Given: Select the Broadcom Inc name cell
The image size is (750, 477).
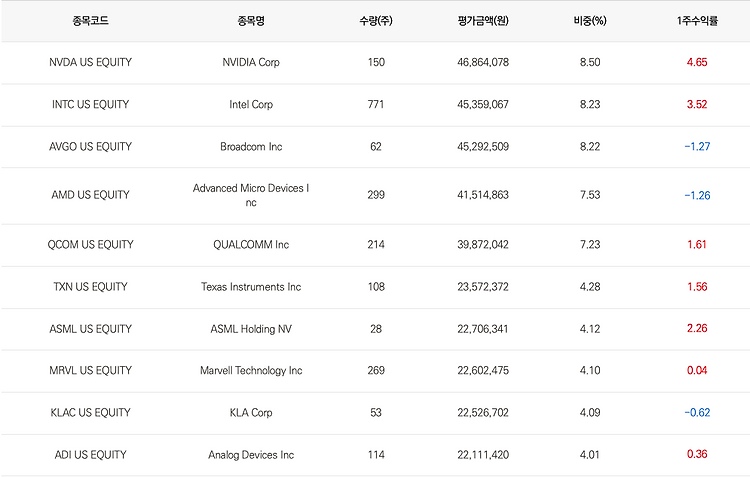Looking at the screenshot, I should pos(251,146).
